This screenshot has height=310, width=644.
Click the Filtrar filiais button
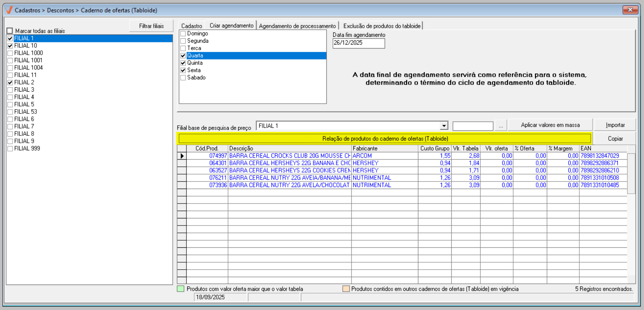(x=151, y=26)
